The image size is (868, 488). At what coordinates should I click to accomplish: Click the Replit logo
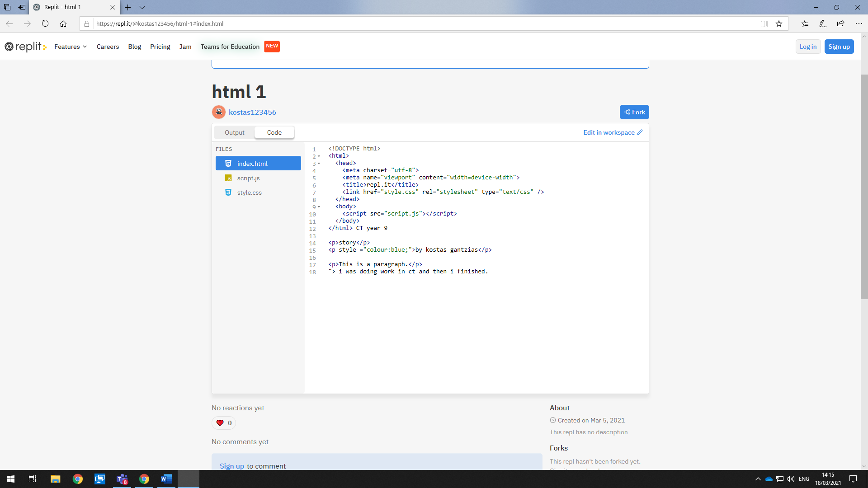click(x=26, y=47)
